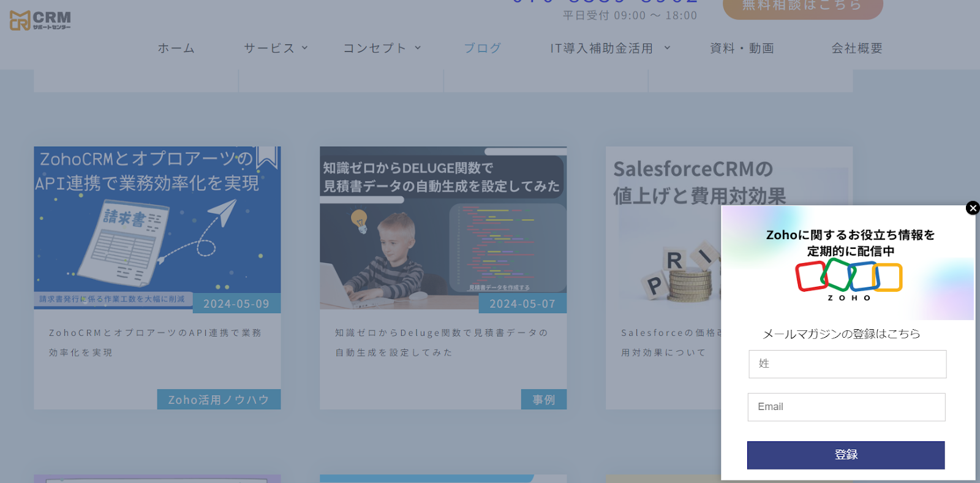This screenshot has width=980, height=483.
Task: Click the CRM サポートセンター logo
Action: point(40,20)
